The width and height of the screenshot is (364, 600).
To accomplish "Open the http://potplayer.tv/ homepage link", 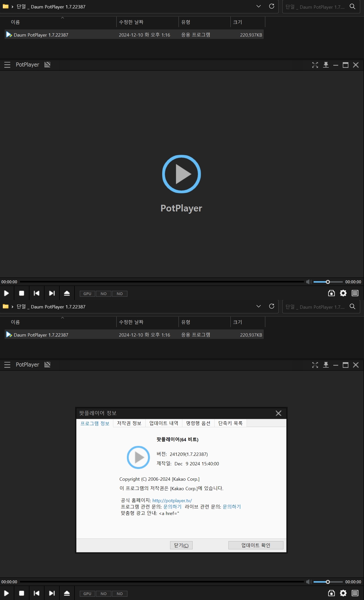I will point(172,500).
